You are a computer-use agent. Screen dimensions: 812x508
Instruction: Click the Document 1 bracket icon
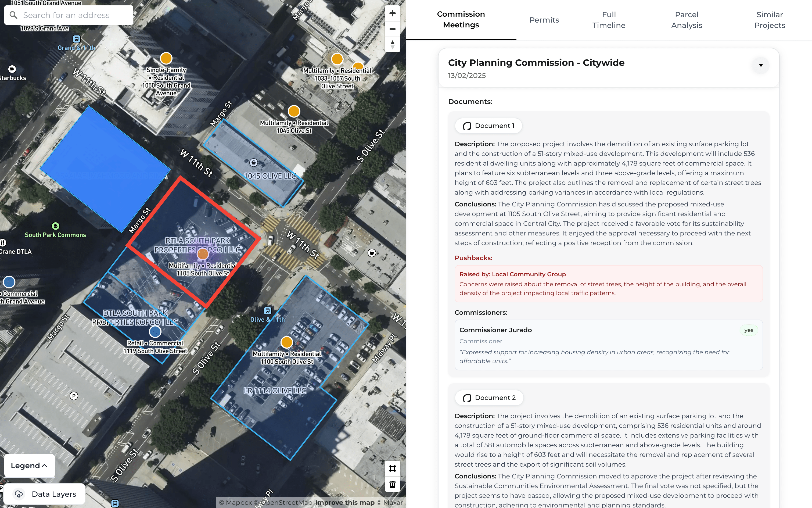coord(467,126)
